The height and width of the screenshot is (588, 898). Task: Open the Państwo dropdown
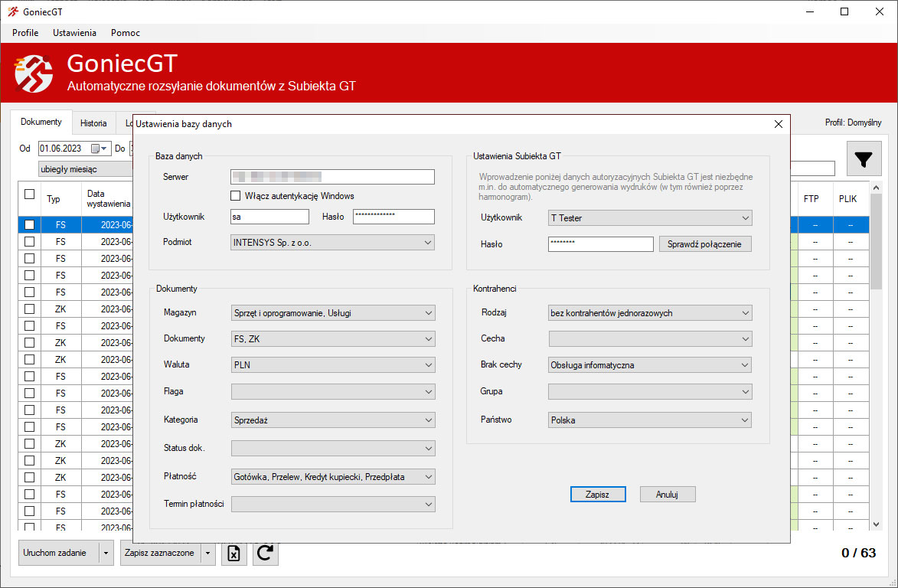point(650,420)
